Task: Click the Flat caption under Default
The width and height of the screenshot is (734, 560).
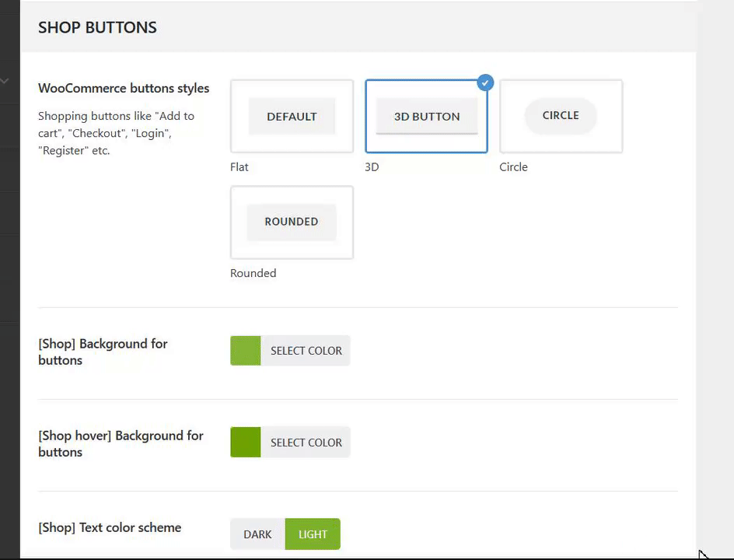Action: (x=239, y=167)
